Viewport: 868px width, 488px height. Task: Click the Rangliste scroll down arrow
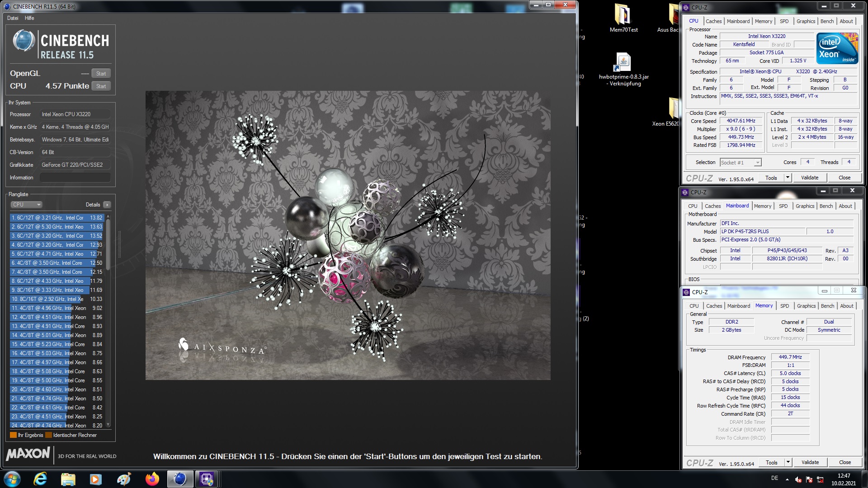(108, 425)
